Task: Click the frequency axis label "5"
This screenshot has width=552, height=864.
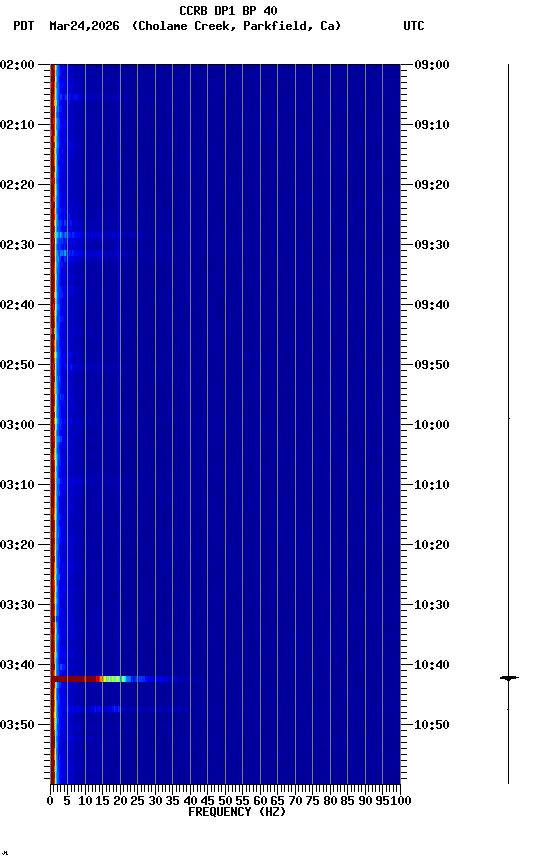Action: coord(67,801)
